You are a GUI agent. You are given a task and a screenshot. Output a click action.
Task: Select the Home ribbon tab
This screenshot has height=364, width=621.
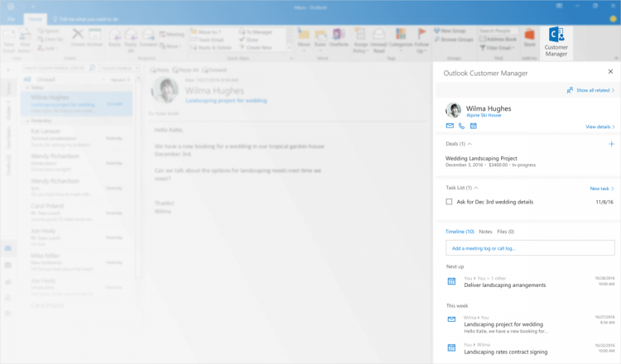pyautogui.click(x=35, y=19)
